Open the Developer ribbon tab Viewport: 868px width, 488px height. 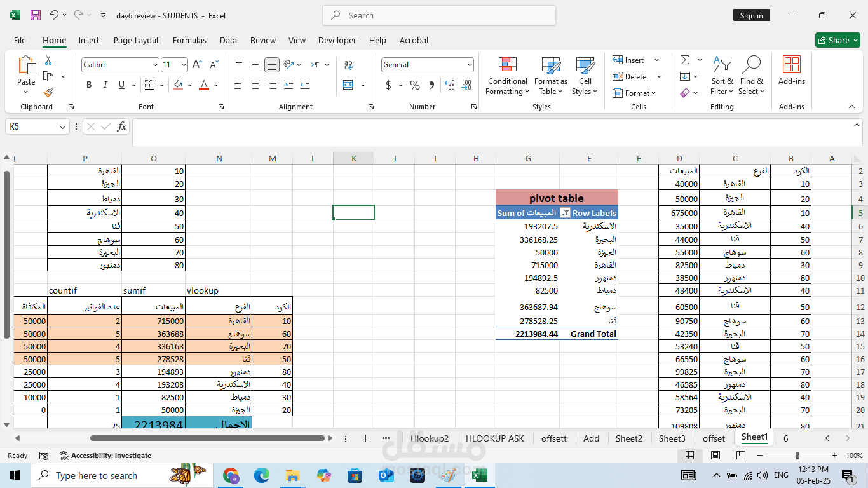click(337, 40)
